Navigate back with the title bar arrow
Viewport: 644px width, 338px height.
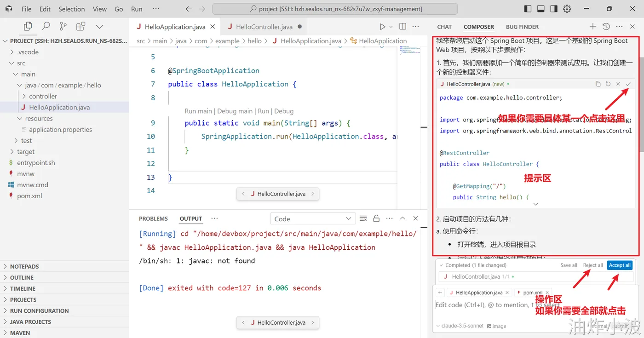coord(189,9)
